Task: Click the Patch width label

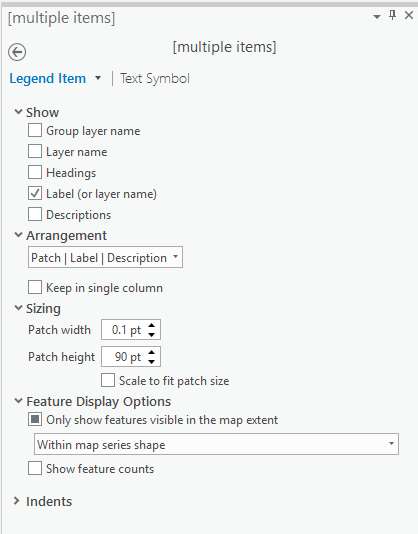Action: (59, 330)
